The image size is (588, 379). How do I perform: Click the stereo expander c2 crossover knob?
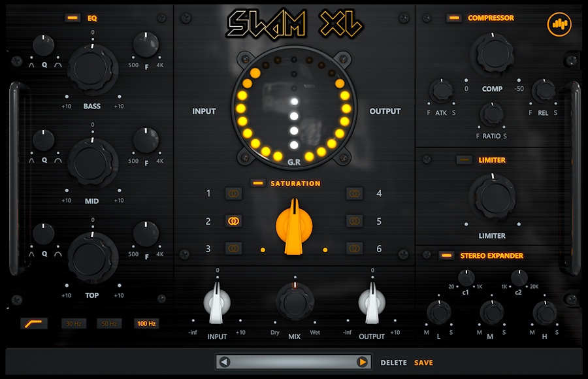point(519,278)
